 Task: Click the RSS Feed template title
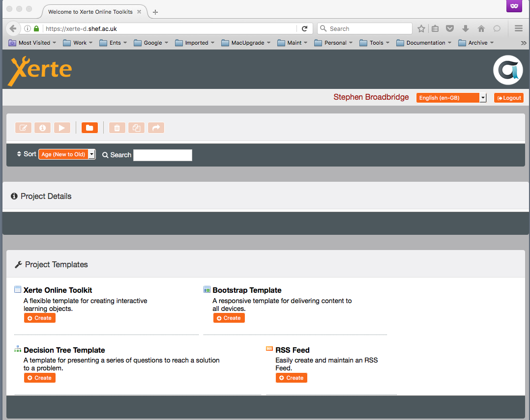(293, 350)
